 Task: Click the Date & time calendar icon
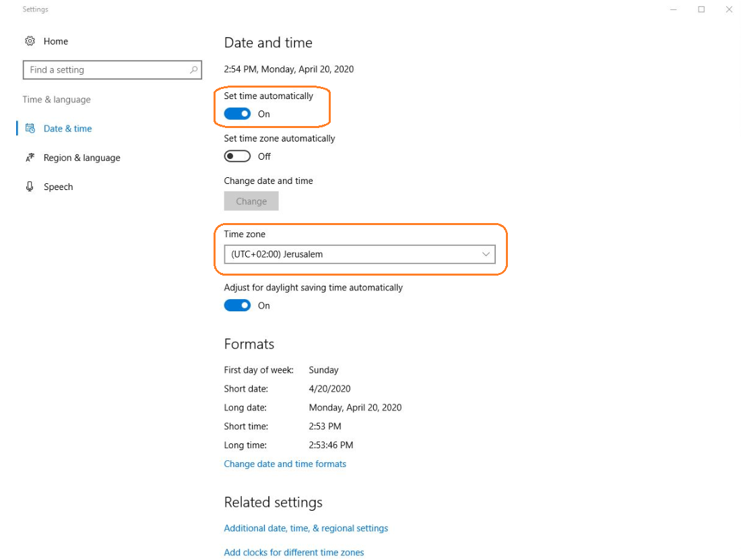30,128
